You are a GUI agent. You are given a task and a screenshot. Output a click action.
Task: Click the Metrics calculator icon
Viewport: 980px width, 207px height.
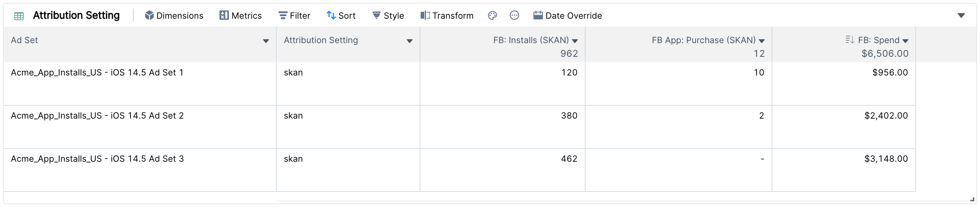[224, 15]
